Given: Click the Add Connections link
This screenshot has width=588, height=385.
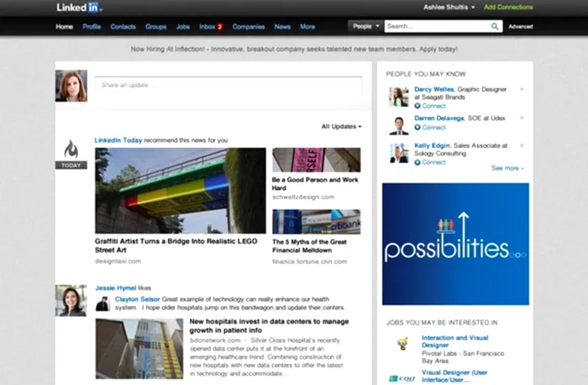Looking at the screenshot, I should pos(508,7).
